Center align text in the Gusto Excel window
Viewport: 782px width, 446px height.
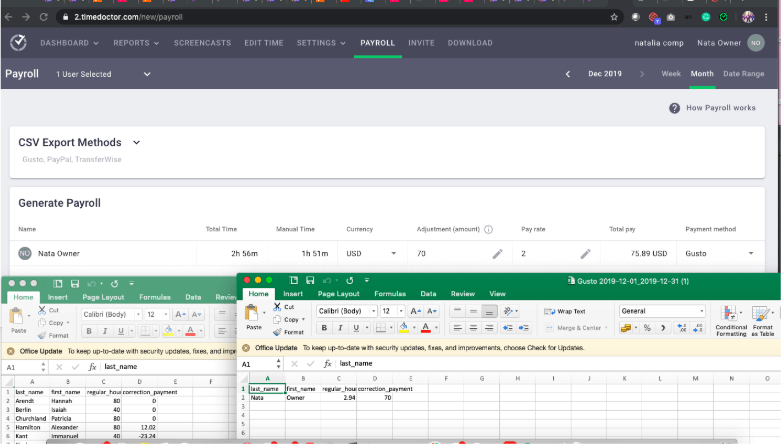click(x=473, y=328)
